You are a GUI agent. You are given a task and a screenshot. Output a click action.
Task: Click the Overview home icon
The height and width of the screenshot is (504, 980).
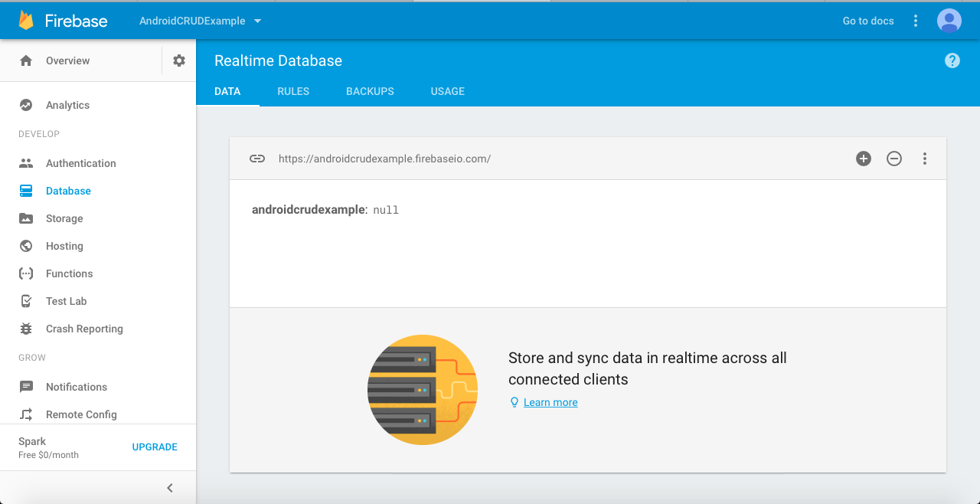(x=26, y=61)
